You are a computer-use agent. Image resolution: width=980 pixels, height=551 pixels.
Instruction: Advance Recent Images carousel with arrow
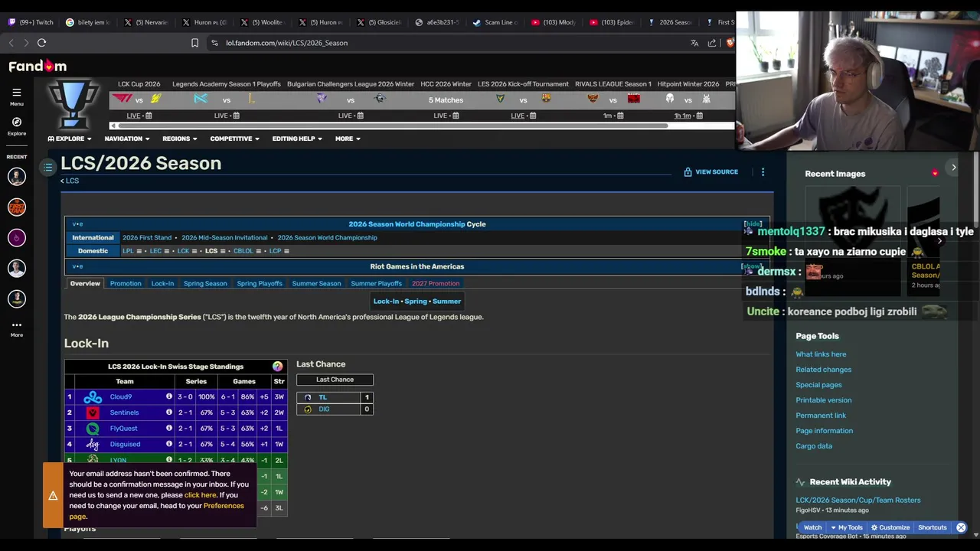[939, 241]
